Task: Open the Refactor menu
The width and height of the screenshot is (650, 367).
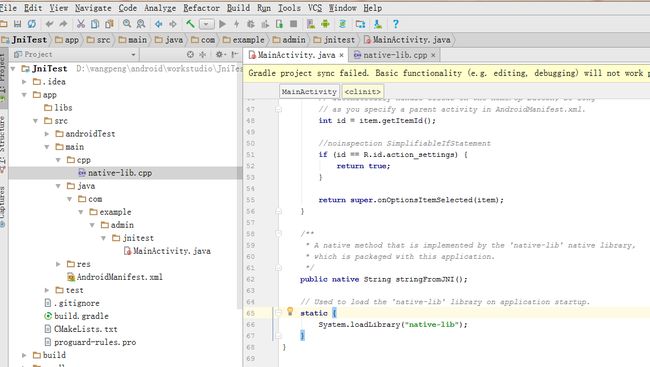Action: (201, 8)
